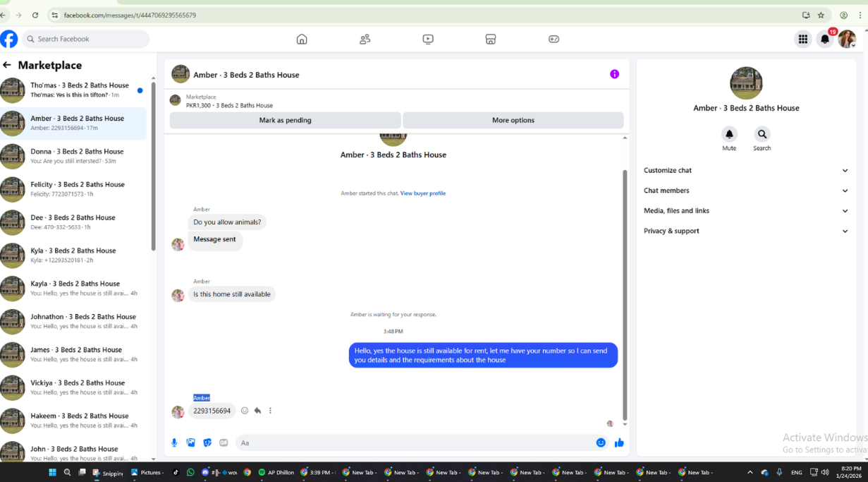Go back using the arrow beside Marketplace
This screenshot has height=482, width=868.
7,65
